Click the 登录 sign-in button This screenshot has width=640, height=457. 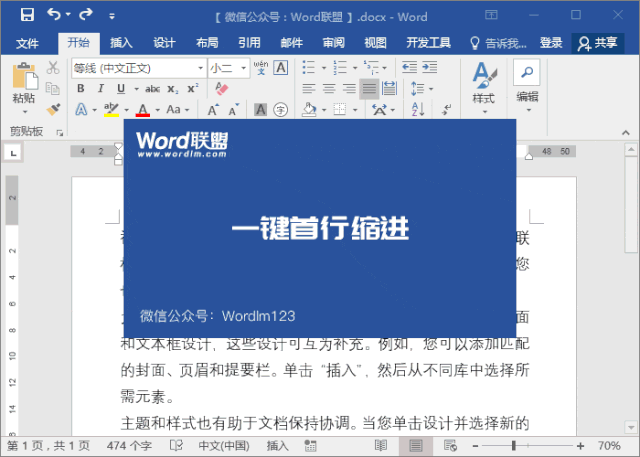[x=551, y=42]
